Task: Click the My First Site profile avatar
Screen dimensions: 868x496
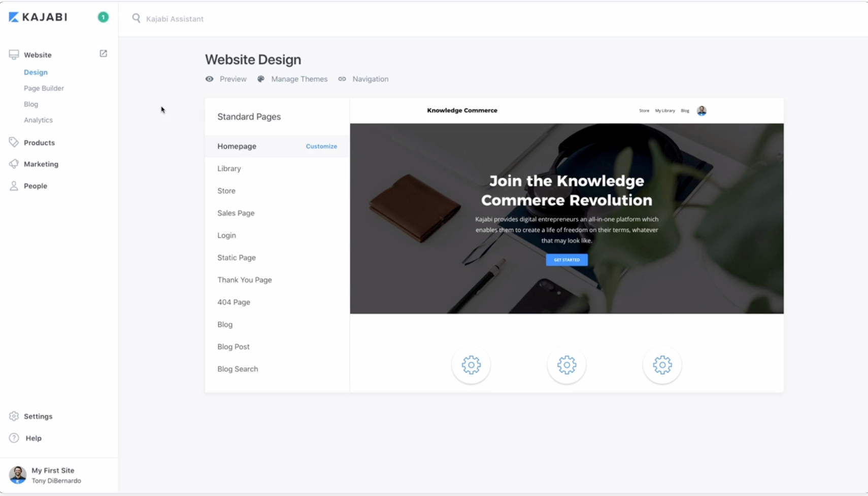Action: (17, 475)
